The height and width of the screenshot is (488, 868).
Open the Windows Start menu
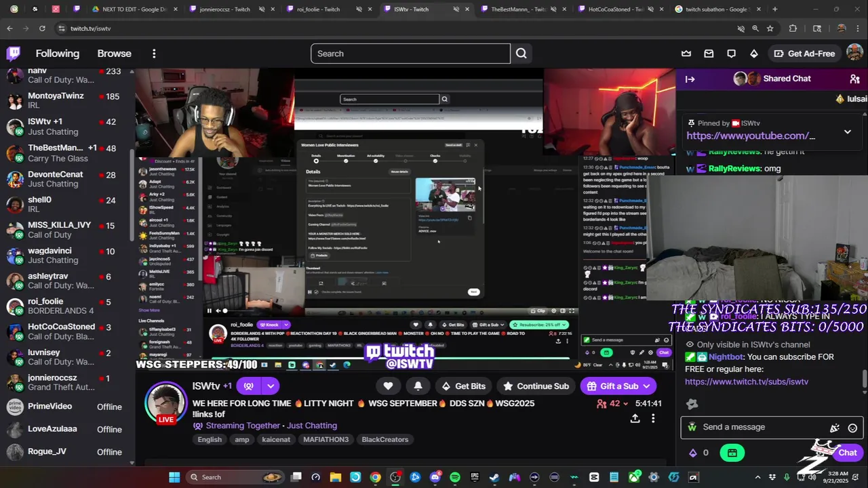tap(174, 477)
